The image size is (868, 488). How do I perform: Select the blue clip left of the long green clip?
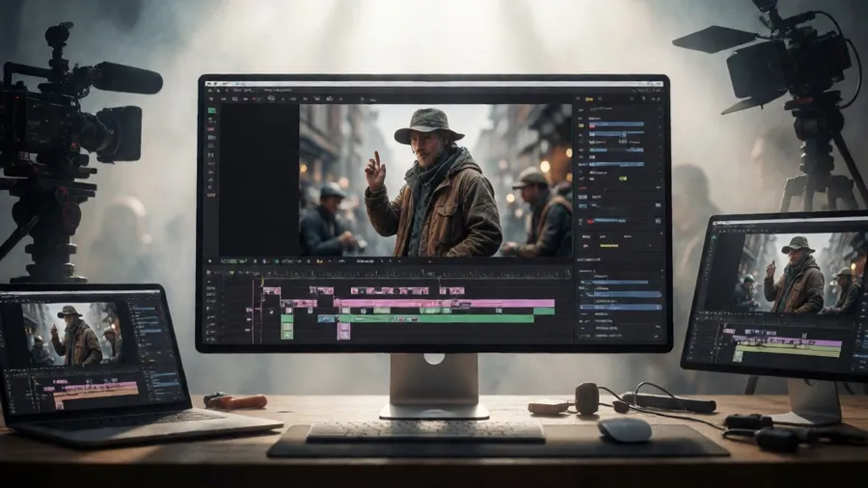tap(327, 318)
